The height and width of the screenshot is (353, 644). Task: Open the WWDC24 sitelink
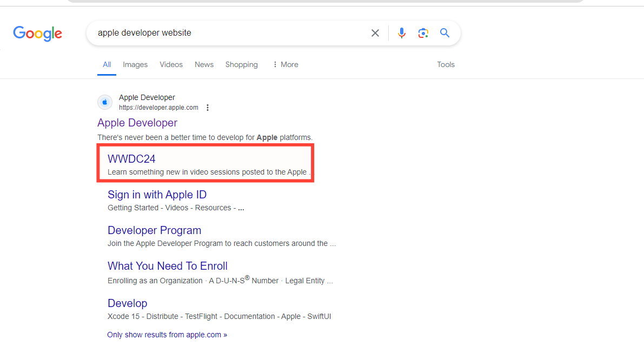pyautogui.click(x=131, y=159)
